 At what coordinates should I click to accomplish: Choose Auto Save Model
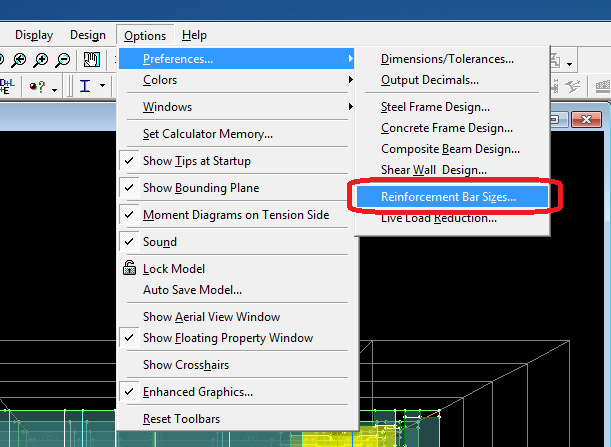(x=237, y=290)
